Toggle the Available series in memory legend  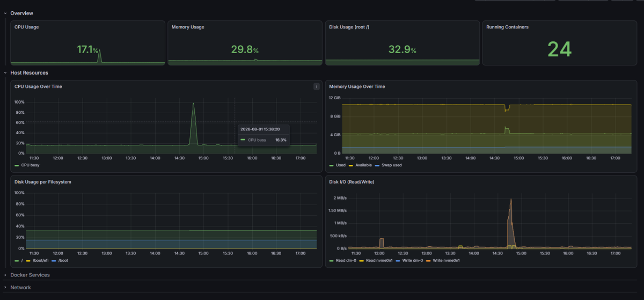[363, 165]
